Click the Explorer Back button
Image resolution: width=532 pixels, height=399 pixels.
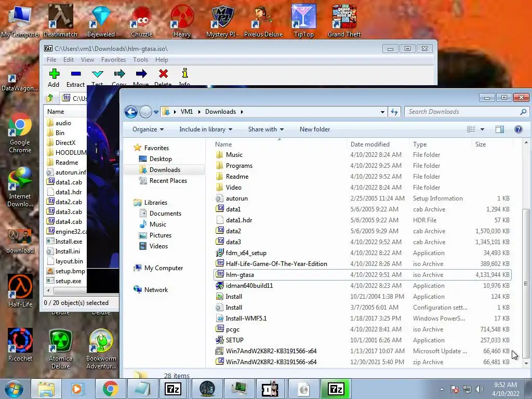click(x=131, y=112)
